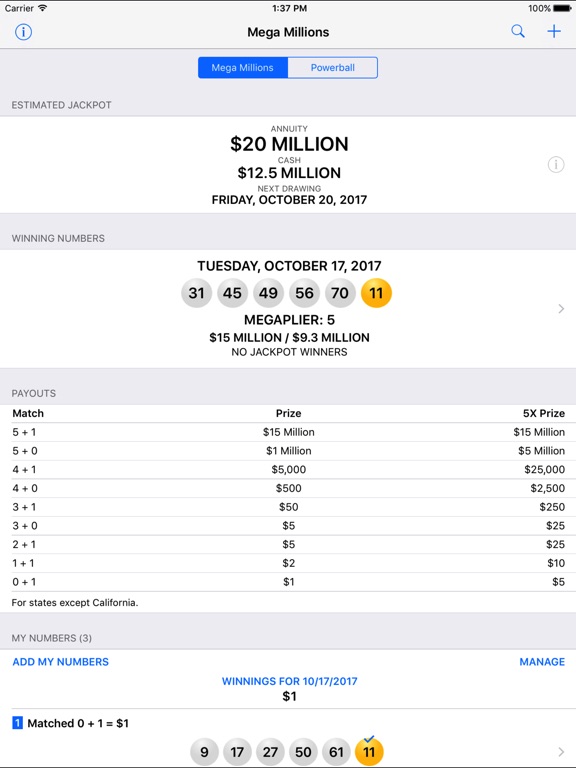Tap my numbers matched Mega Ball 11 with checkmark
Screen dimensions: 576x768
[x=369, y=751]
